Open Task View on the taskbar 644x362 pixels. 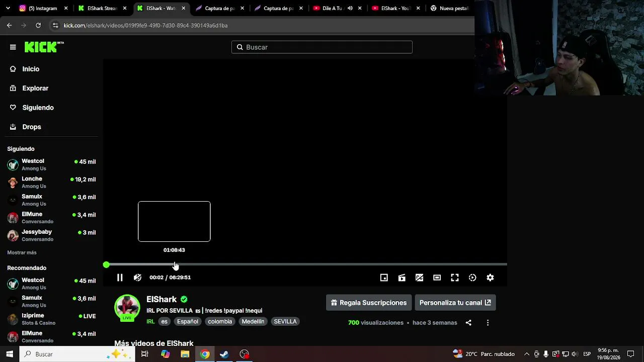tap(145, 354)
